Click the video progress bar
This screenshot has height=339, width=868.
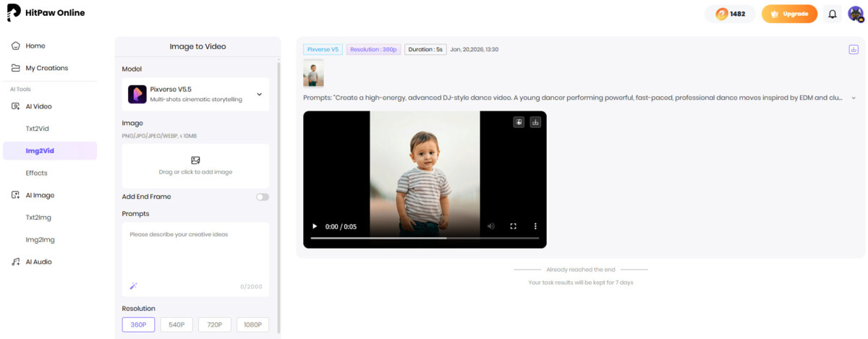(425, 238)
